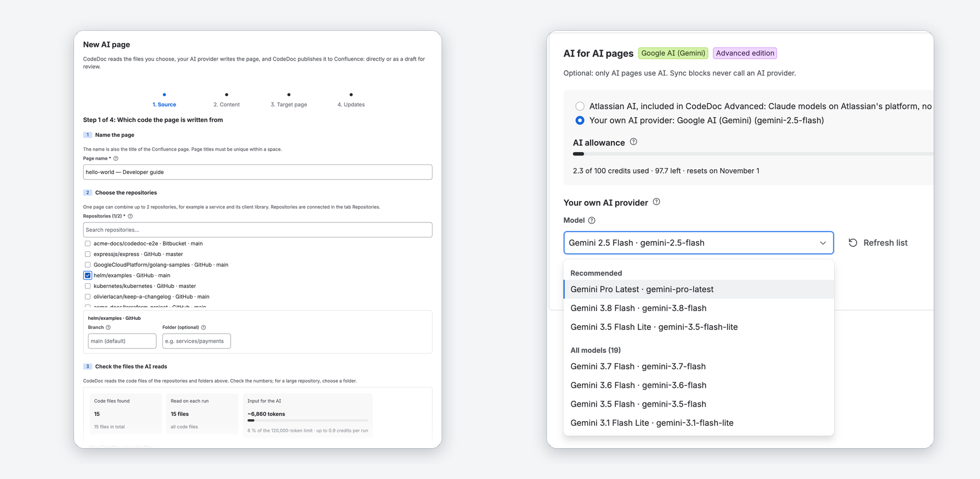Collapse the Model dropdown via its chevron
Screen dimensions: 980x479
823,243
